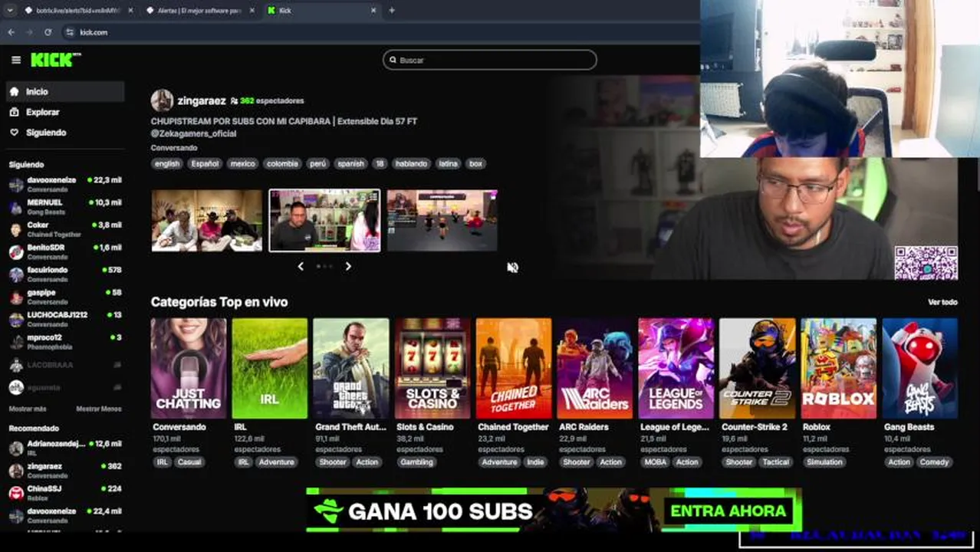Select the first carousel thumbnail with people at table
980x552 pixels.
pos(207,221)
